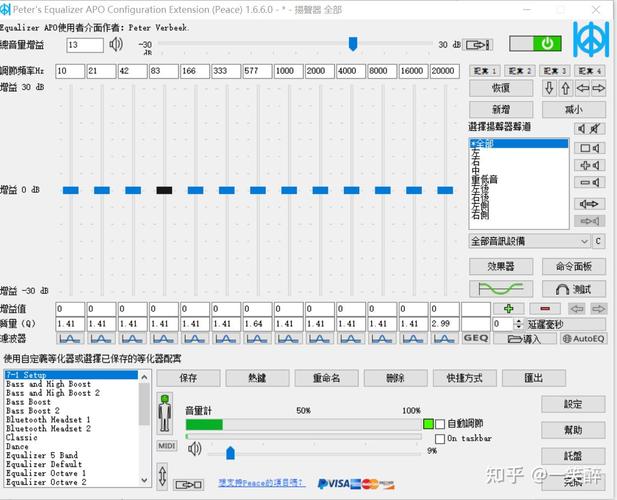The height and width of the screenshot is (500, 617).
Task: Click the green plus add-band icon
Action: point(508,309)
